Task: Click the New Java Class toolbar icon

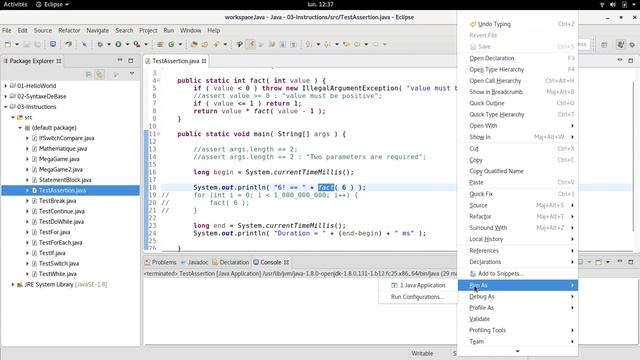Action: [171, 44]
